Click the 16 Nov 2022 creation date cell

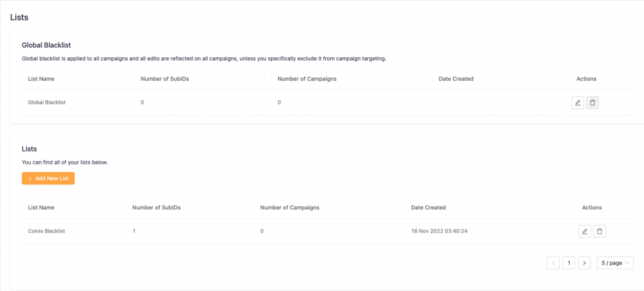[x=439, y=231]
